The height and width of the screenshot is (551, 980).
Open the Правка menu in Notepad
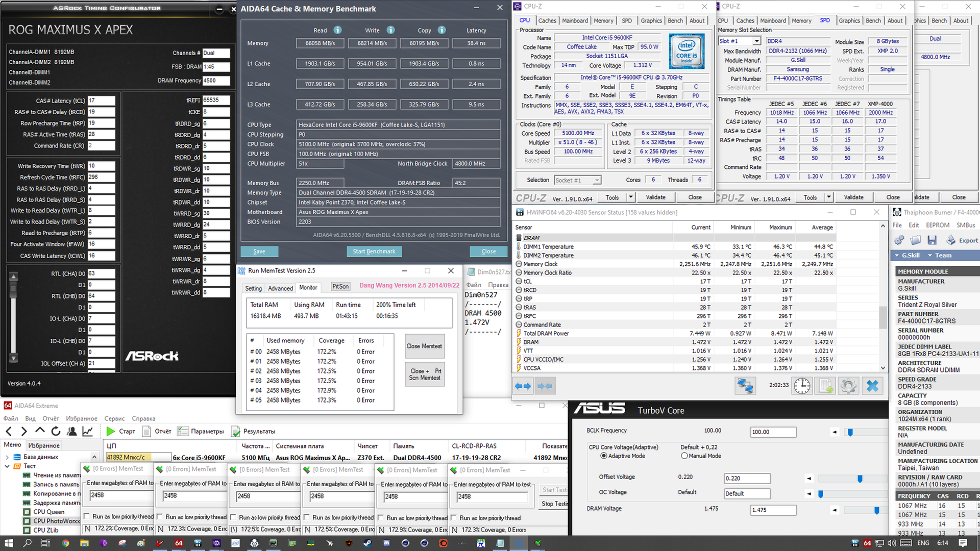[498, 285]
